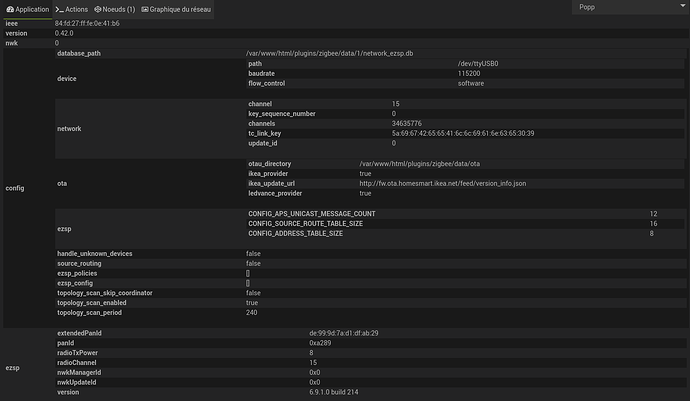
Task: Select the handle_unknown_devices row label
Action: [95, 253]
